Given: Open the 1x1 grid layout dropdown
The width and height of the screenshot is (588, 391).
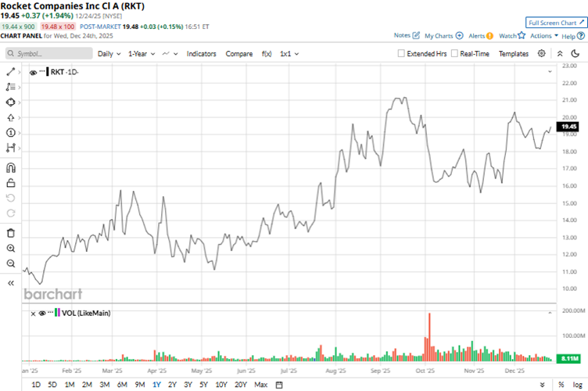Looking at the screenshot, I should click(289, 54).
